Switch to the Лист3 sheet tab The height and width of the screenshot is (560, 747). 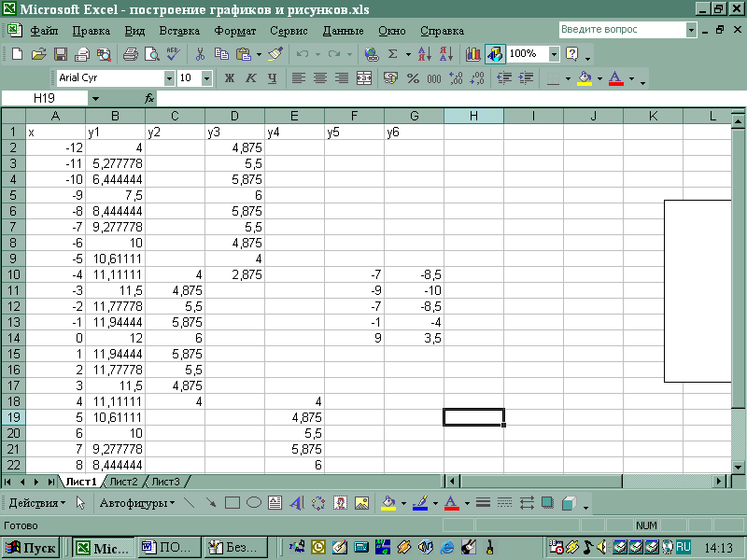coord(165,482)
